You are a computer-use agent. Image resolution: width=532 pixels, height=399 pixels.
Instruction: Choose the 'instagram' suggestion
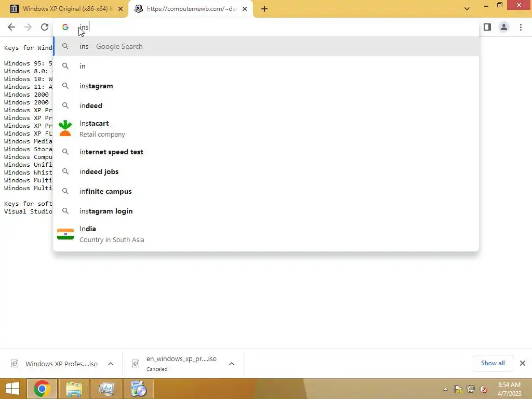pos(267,86)
